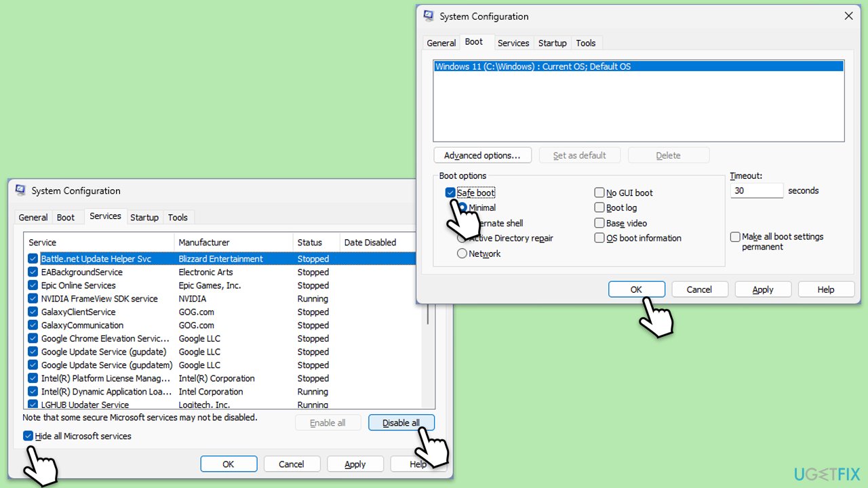Select the Network boot radio button
This screenshot has width=868, height=488.
(x=462, y=253)
